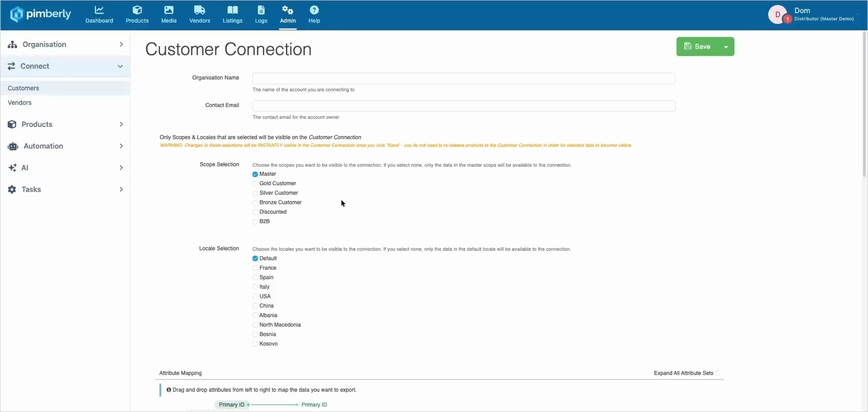Open the Vendors truck icon
Image resolution: width=868 pixels, height=412 pixels.
click(200, 10)
